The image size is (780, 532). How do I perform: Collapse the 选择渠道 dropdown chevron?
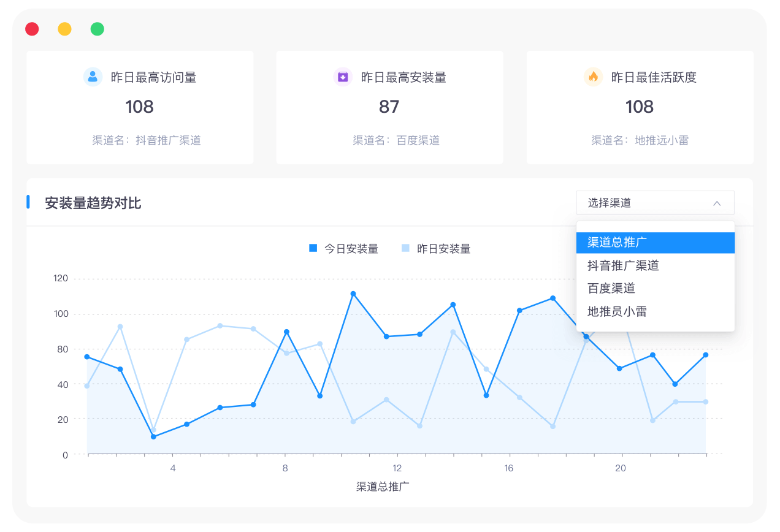tap(716, 203)
